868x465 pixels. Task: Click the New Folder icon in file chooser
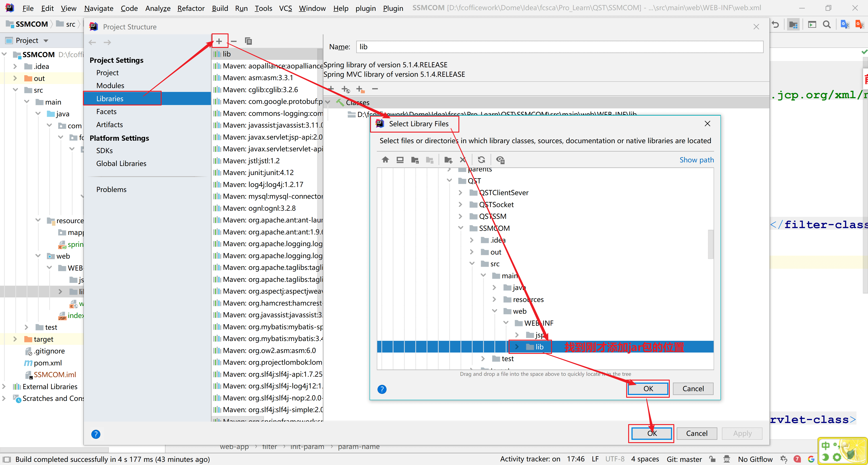(448, 160)
